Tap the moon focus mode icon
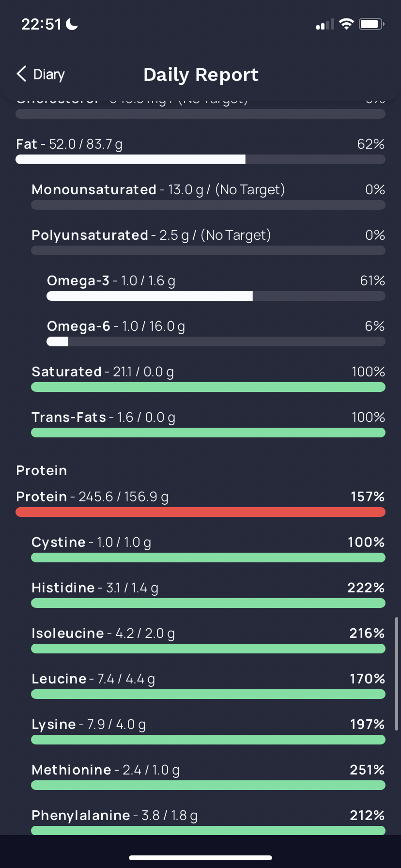The height and width of the screenshot is (868, 401). [72, 24]
